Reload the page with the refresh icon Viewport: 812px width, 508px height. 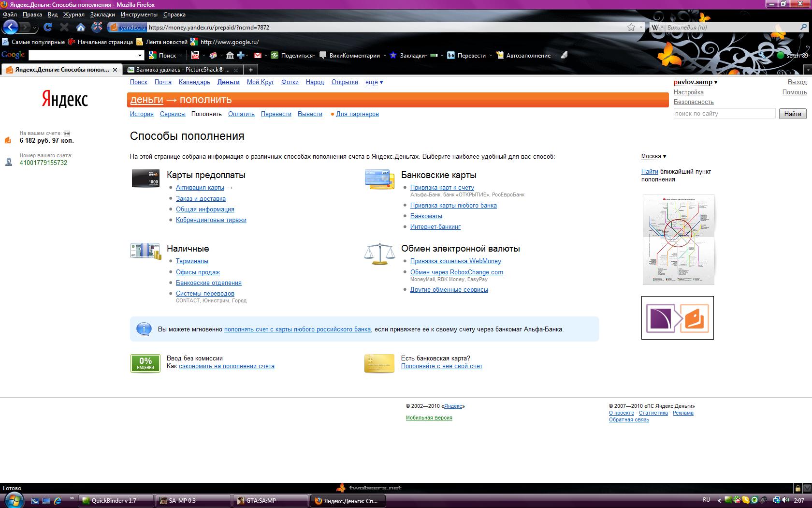coord(48,27)
